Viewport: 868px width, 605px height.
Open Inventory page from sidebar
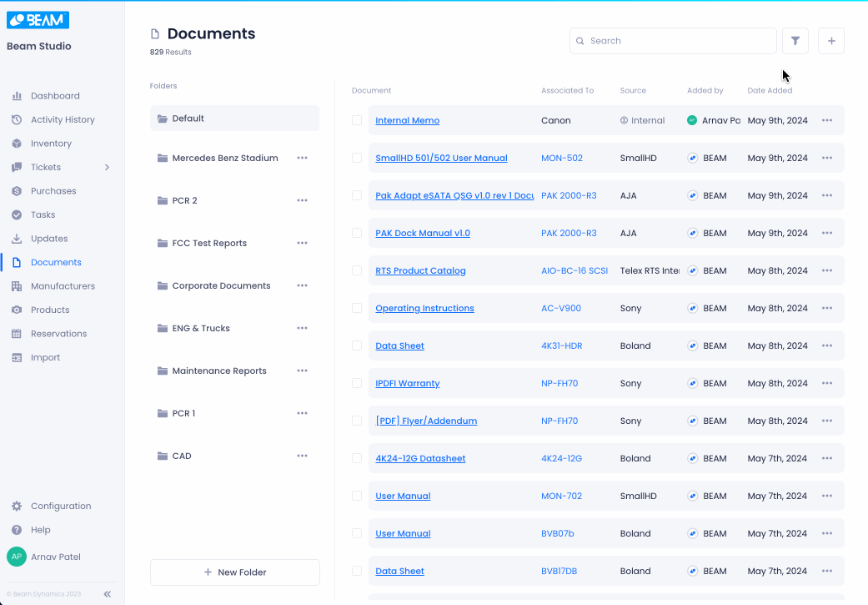pos(51,144)
